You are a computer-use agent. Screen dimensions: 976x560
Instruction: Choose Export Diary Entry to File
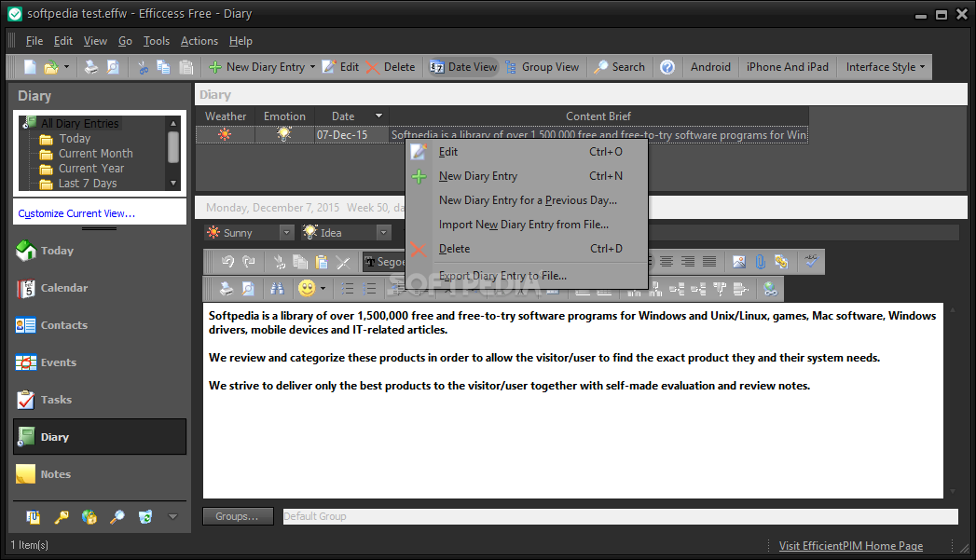[527, 276]
